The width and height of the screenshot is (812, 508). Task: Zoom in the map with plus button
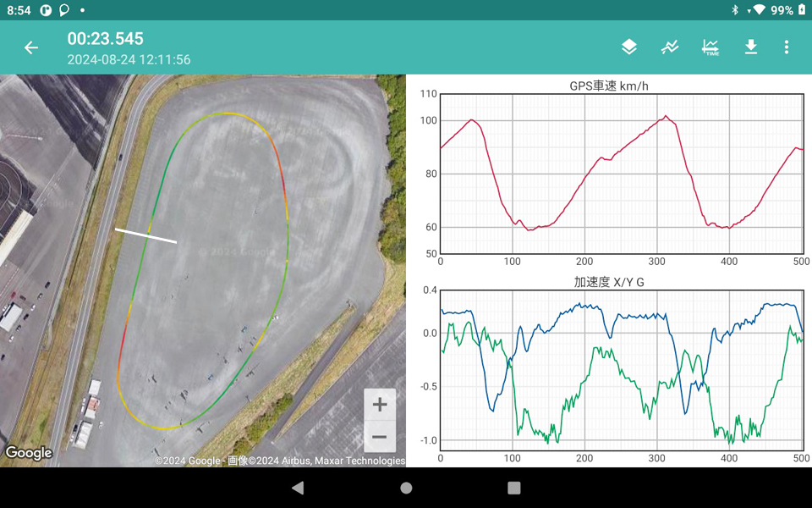[x=380, y=405]
